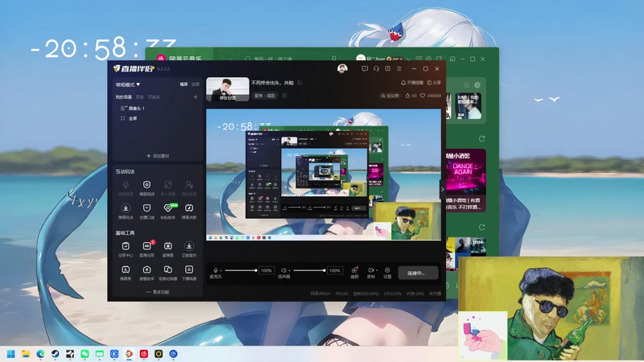644x362 pixels.
Task: Click the 分享 share button
Action: pyautogui.click(x=434, y=83)
